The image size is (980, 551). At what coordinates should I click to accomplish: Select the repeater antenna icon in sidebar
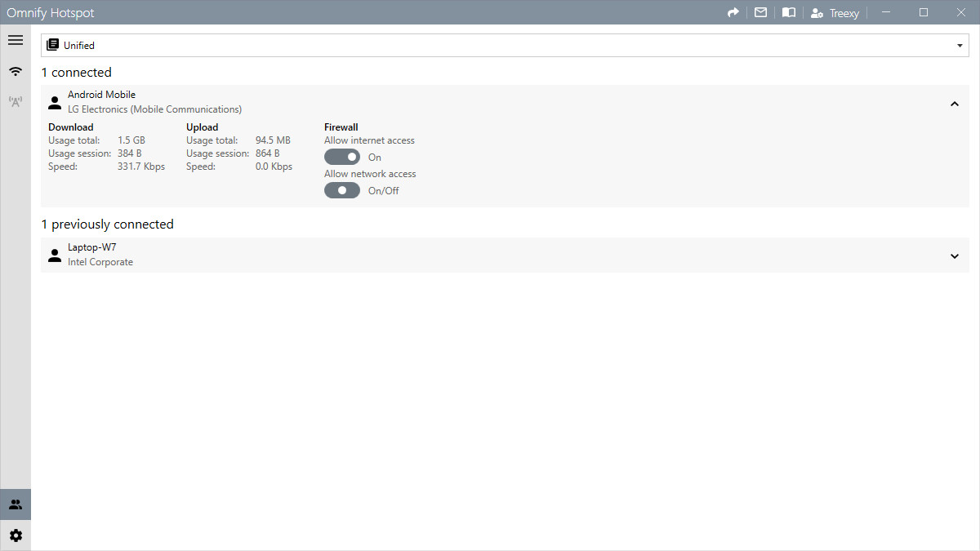pyautogui.click(x=15, y=101)
